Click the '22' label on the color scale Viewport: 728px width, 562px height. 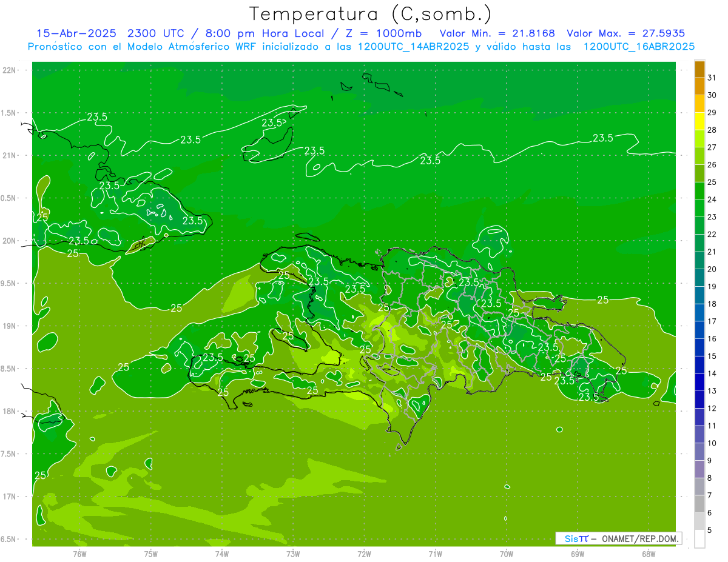712,234
